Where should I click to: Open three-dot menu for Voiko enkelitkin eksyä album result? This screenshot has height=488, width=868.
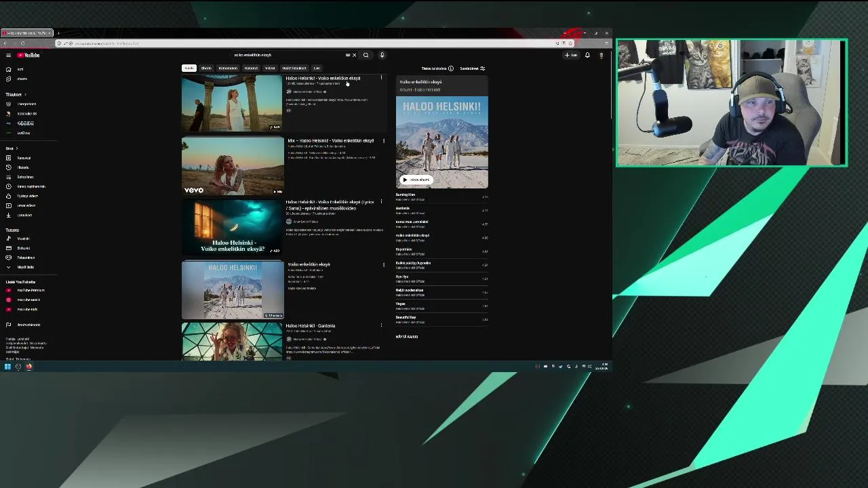[384, 265]
